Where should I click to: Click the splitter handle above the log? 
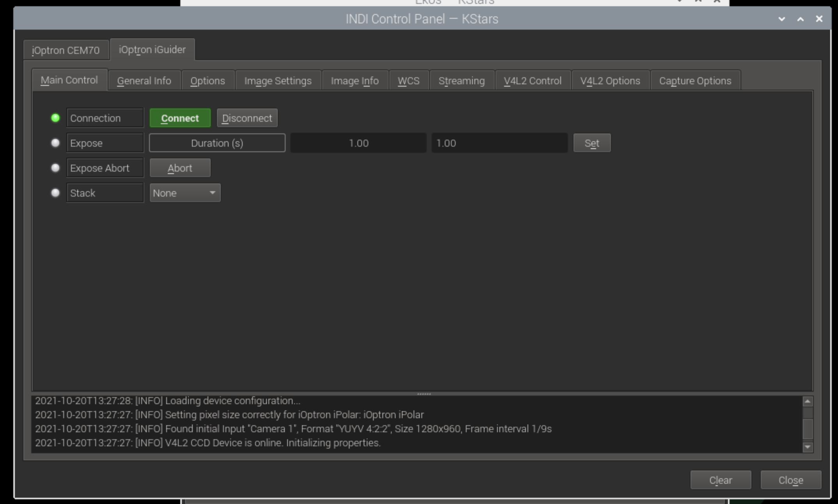pyautogui.click(x=424, y=394)
